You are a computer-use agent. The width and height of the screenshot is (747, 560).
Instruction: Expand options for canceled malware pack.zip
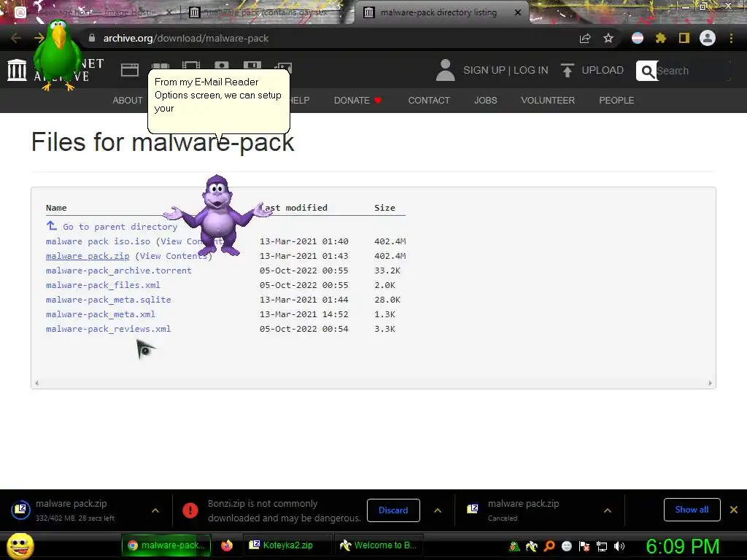(608, 510)
